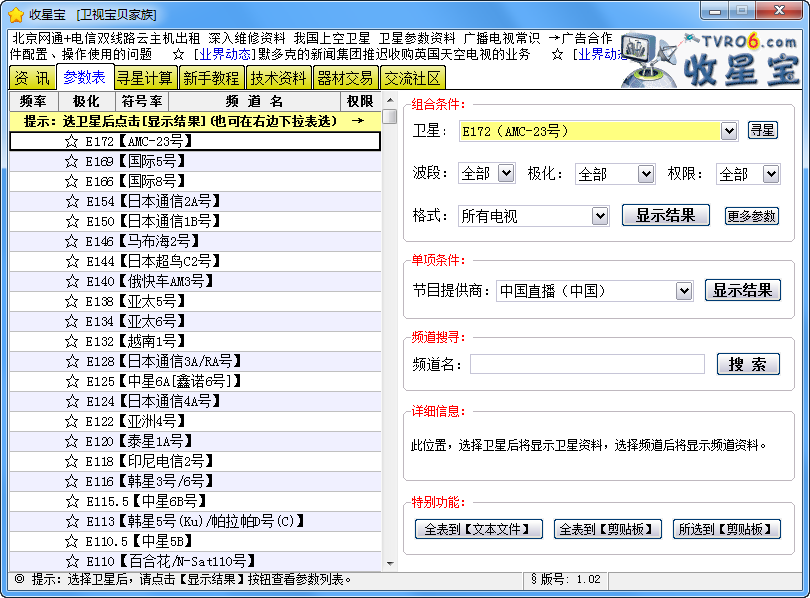Image resolution: width=810 pixels, height=598 pixels.
Task: Click the 收星宝 star icon in title bar
Action: (x=17, y=15)
